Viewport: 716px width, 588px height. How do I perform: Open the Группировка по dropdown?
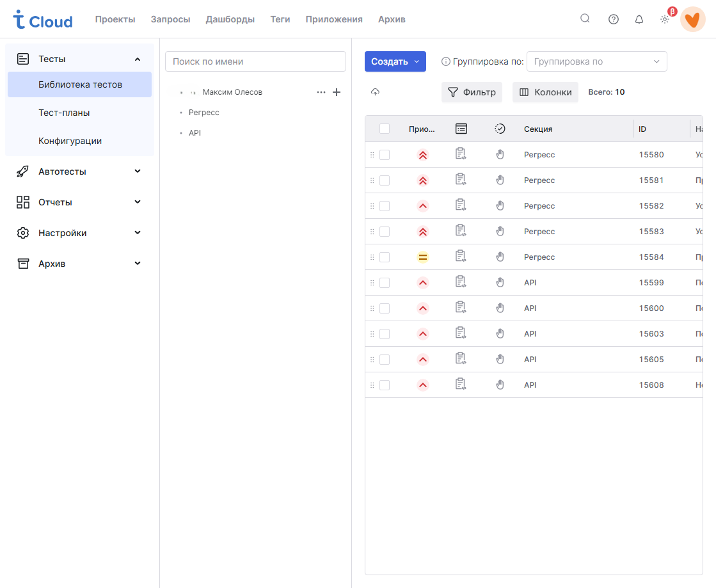tap(596, 61)
